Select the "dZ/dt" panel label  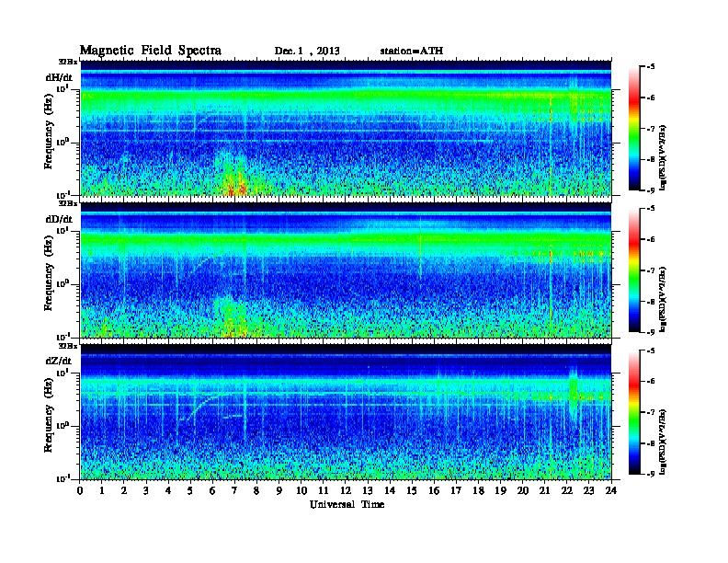point(59,361)
